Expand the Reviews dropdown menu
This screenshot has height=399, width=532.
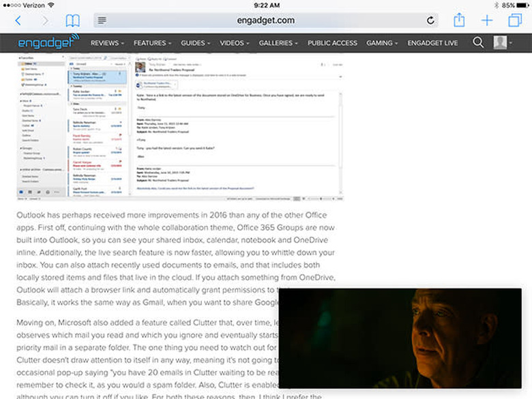(107, 43)
